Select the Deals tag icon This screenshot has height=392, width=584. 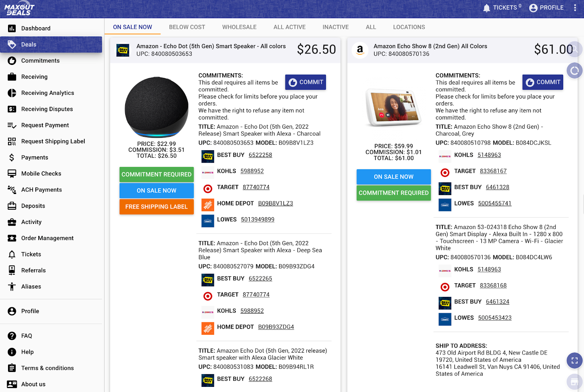click(x=12, y=44)
